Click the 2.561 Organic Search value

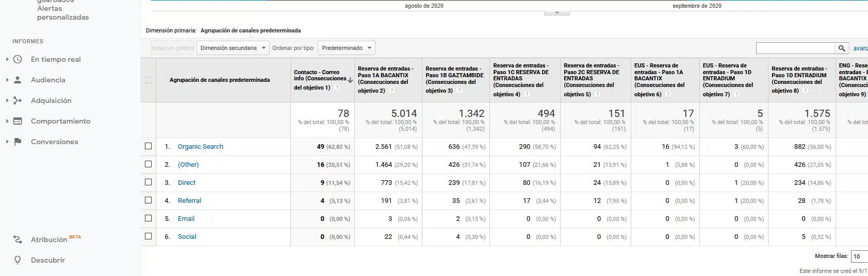point(384,146)
